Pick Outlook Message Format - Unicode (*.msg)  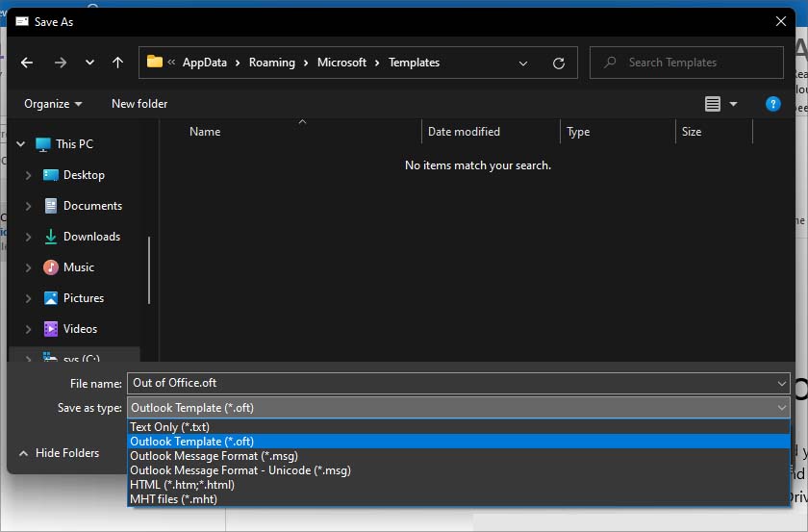pyautogui.click(x=240, y=470)
